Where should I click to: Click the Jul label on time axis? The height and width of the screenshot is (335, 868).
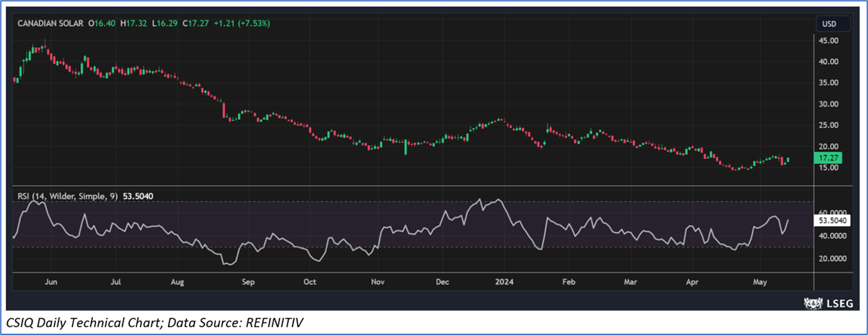[x=115, y=281]
